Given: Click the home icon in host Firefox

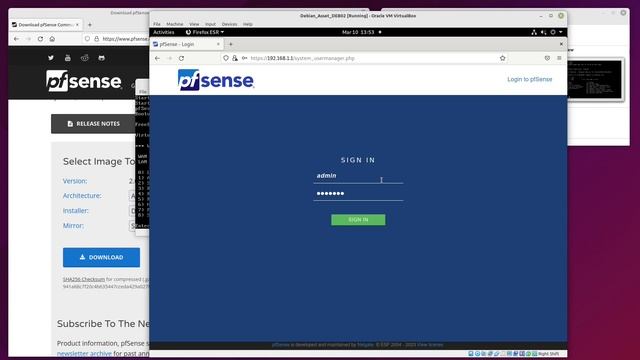Looking at the screenshot, I should pyautogui.click(x=52, y=39).
